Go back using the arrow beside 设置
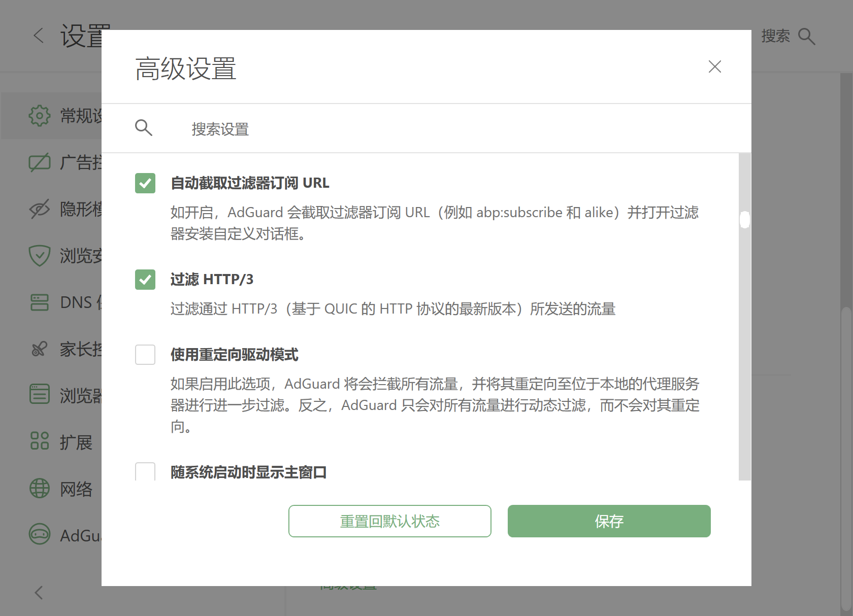This screenshot has width=853, height=616. pos(39,36)
